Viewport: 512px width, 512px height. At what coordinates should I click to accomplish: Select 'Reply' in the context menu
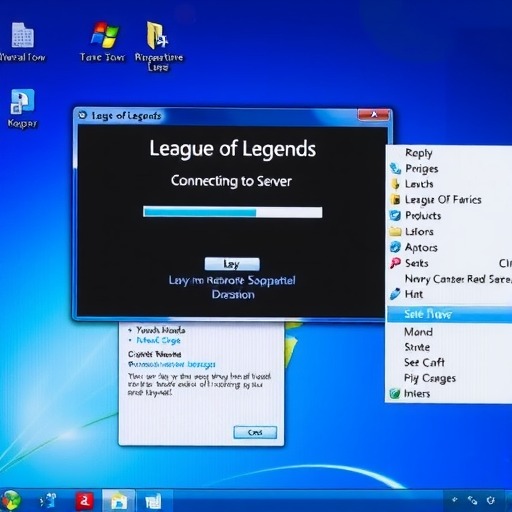point(419,153)
